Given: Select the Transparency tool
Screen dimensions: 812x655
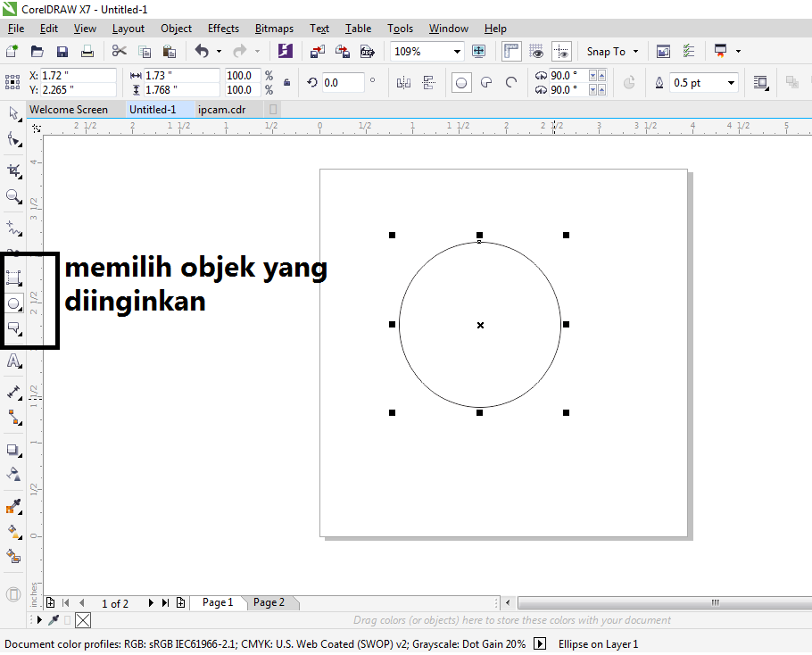Looking at the screenshot, I should click(x=13, y=474).
